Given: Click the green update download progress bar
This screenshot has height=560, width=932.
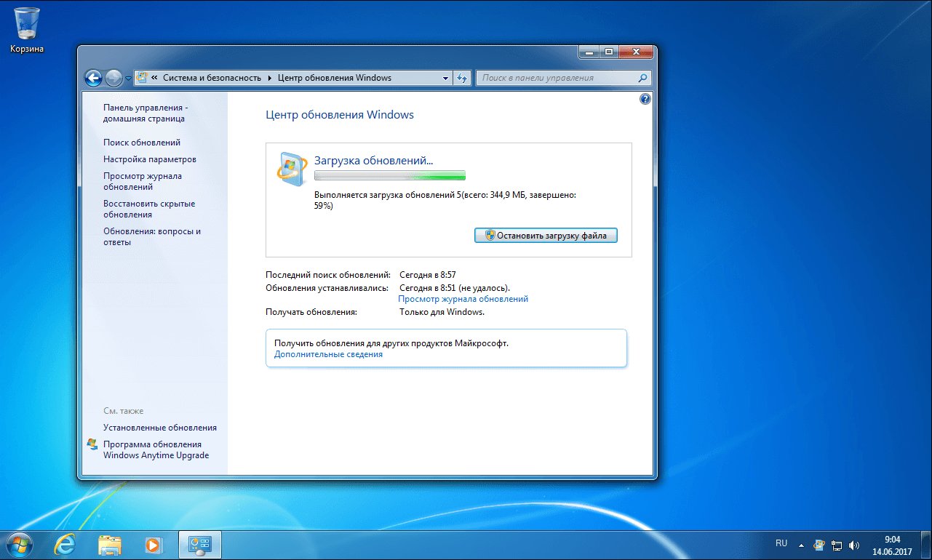Looking at the screenshot, I should click(389, 175).
